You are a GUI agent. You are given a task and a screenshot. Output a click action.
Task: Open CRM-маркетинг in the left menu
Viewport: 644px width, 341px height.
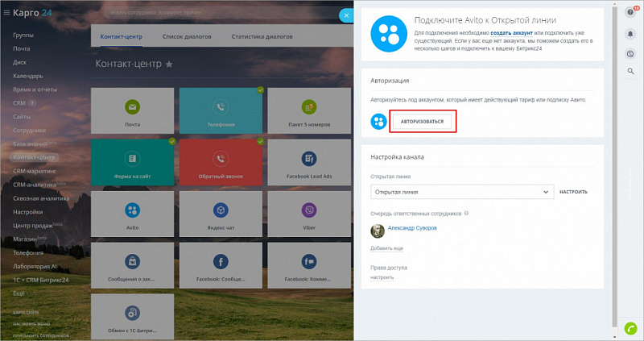[x=35, y=171]
